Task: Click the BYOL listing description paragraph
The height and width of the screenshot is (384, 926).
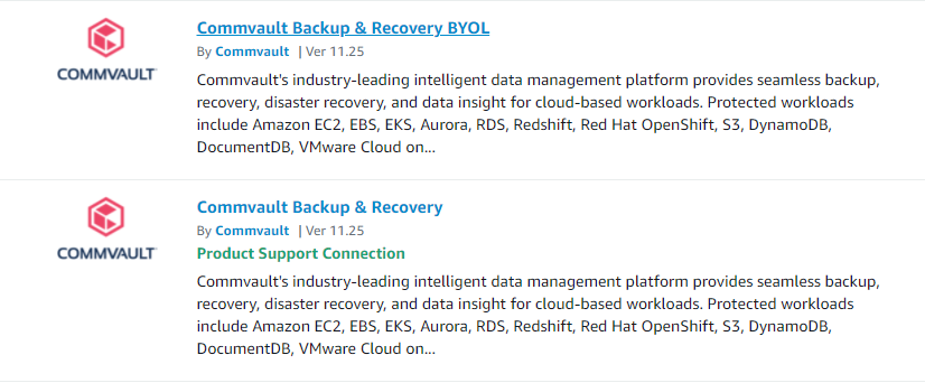Action: (x=538, y=114)
